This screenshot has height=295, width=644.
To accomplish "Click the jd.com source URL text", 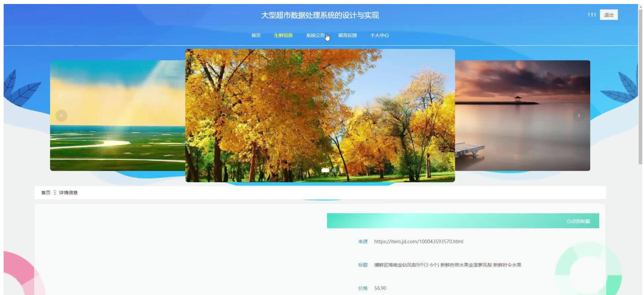I will click(419, 242).
